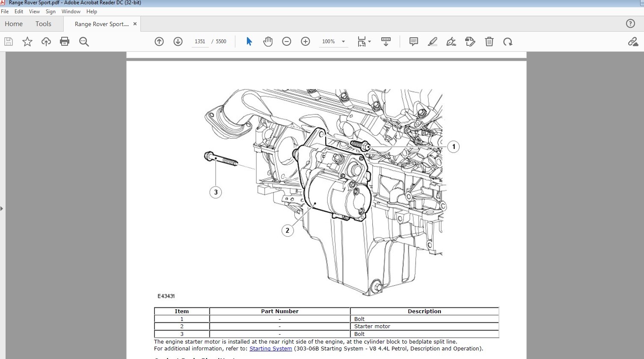The height and width of the screenshot is (359, 644).
Task: Expand the left navigation pane arrow
Action: (2, 209)
